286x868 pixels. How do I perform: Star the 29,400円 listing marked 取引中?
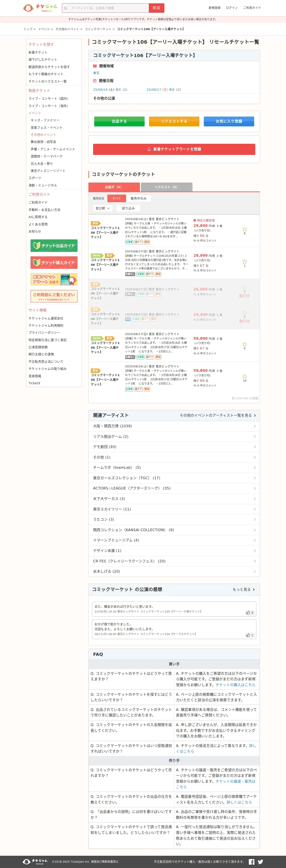pos(245,313)
